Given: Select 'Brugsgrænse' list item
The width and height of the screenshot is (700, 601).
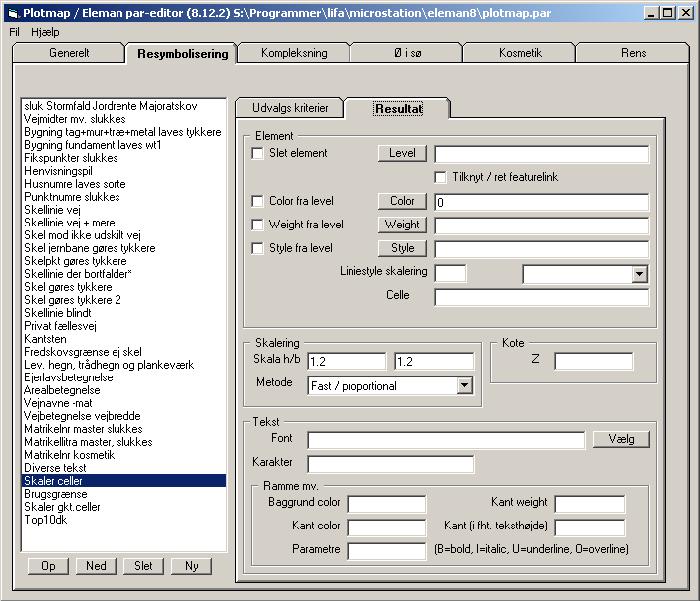Looking at the screenshot, I should 124,494.
